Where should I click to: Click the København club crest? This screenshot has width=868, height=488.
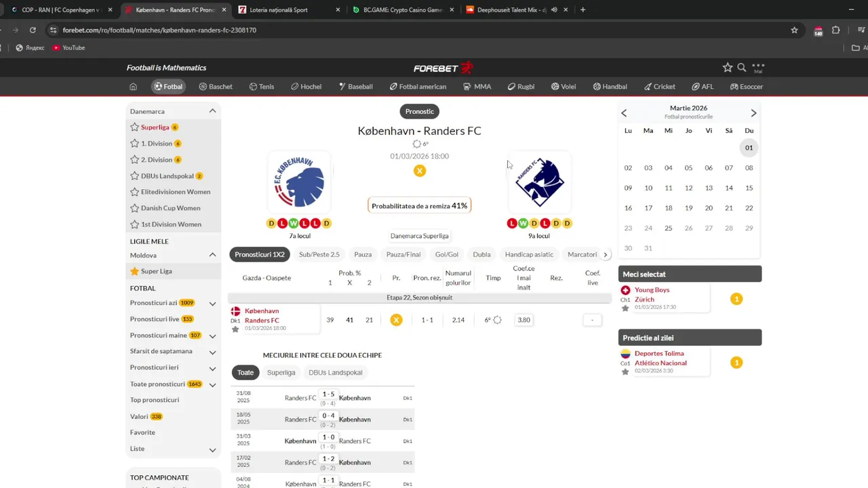tap(300, 182)
